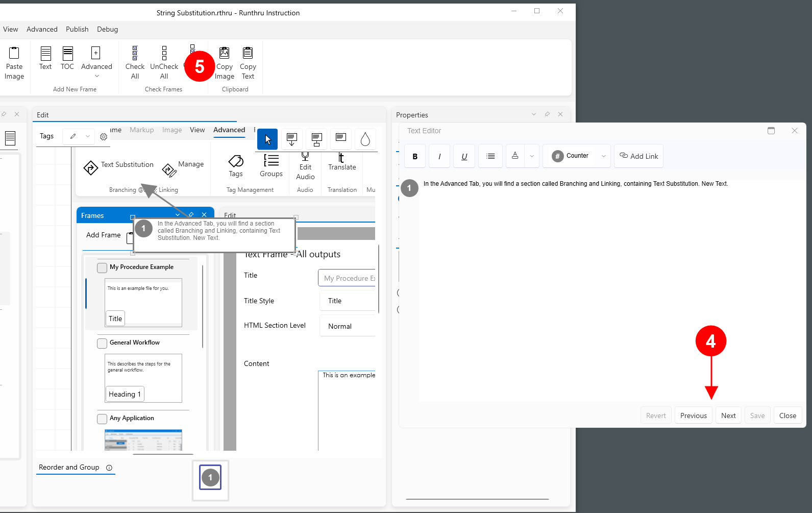This screenshot has width=812, height=513.
Task: Add a new Text frame
Action: point(45,53)
